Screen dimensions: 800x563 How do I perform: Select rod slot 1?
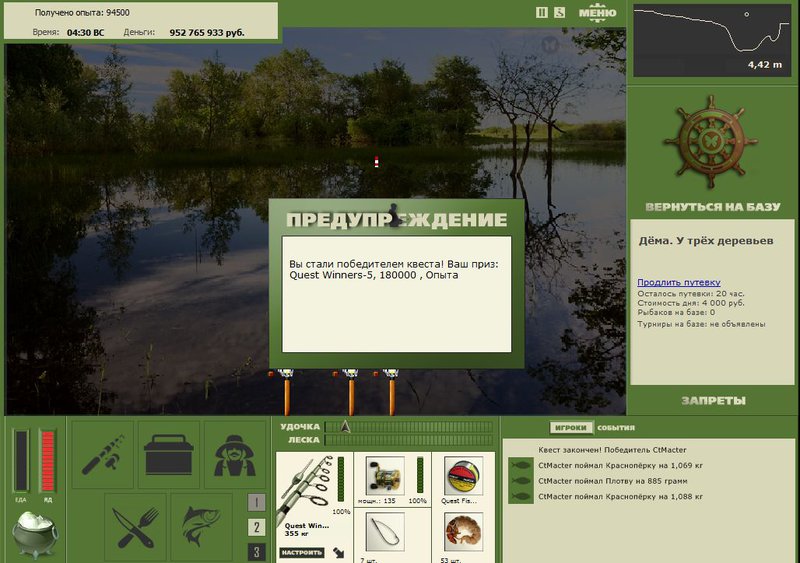click(x=257, y=502)
